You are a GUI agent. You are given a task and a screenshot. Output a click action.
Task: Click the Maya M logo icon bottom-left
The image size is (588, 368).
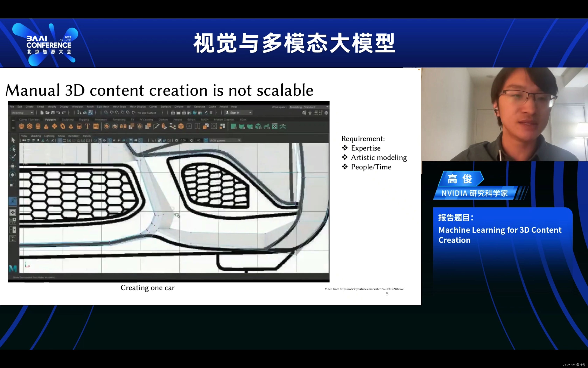pos(13,268)
